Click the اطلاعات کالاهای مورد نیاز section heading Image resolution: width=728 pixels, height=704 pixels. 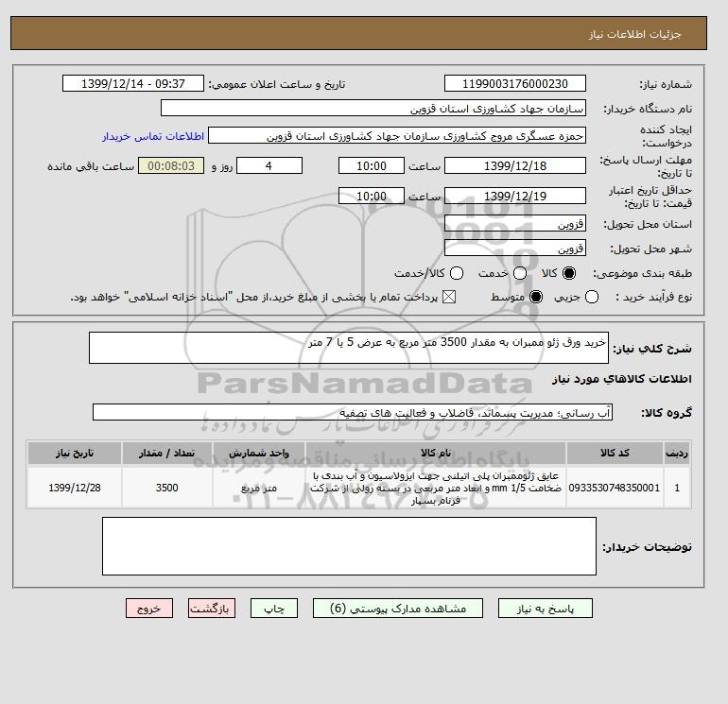click(622, 379)
